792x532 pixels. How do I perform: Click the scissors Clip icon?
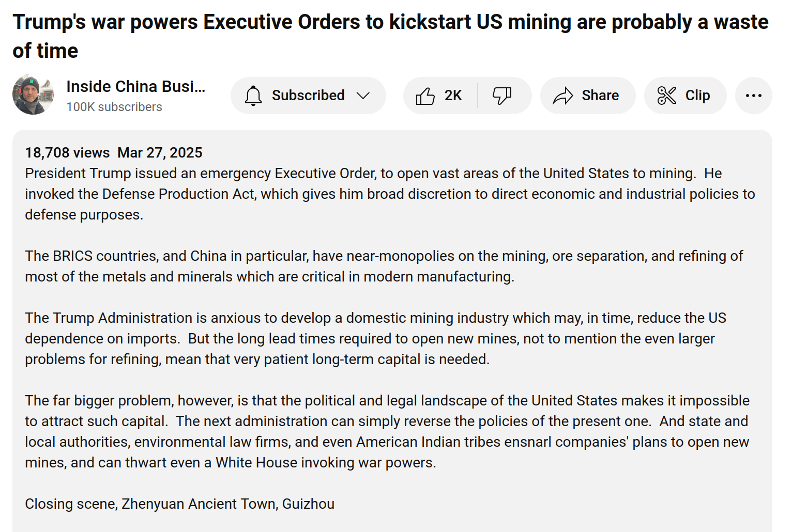pos(666,96)
